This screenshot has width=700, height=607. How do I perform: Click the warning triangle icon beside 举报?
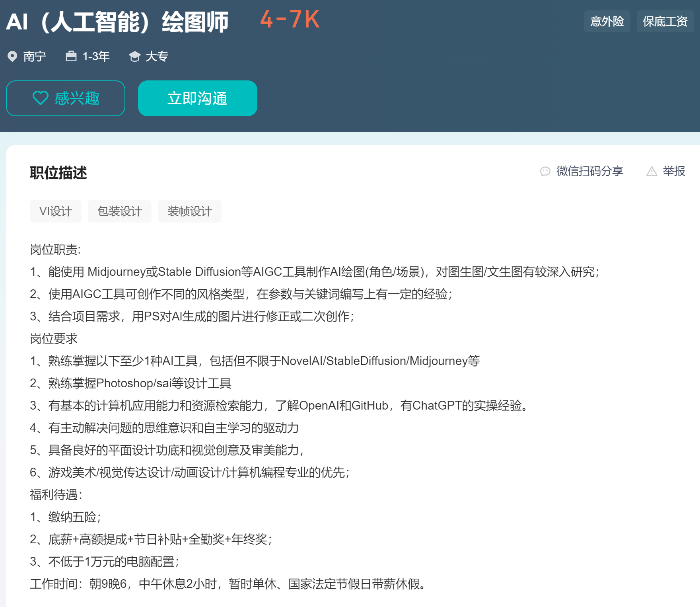click(651, 172)
